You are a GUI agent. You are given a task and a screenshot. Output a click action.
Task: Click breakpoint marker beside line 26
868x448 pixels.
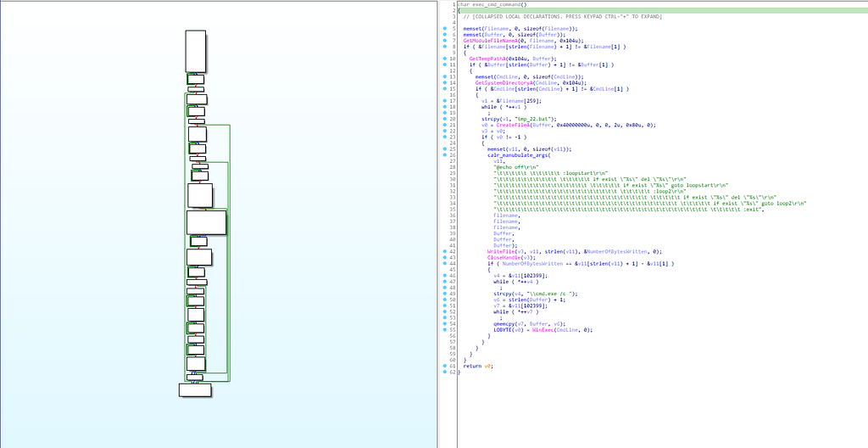(444, 154)
